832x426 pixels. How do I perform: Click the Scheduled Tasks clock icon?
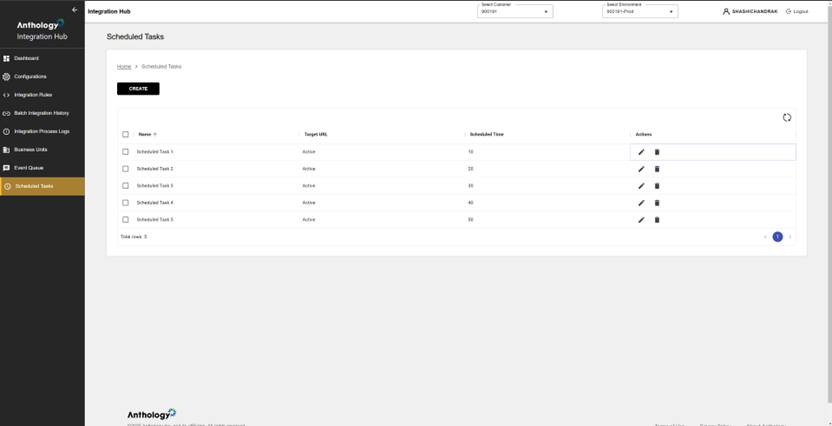[7, 186]
